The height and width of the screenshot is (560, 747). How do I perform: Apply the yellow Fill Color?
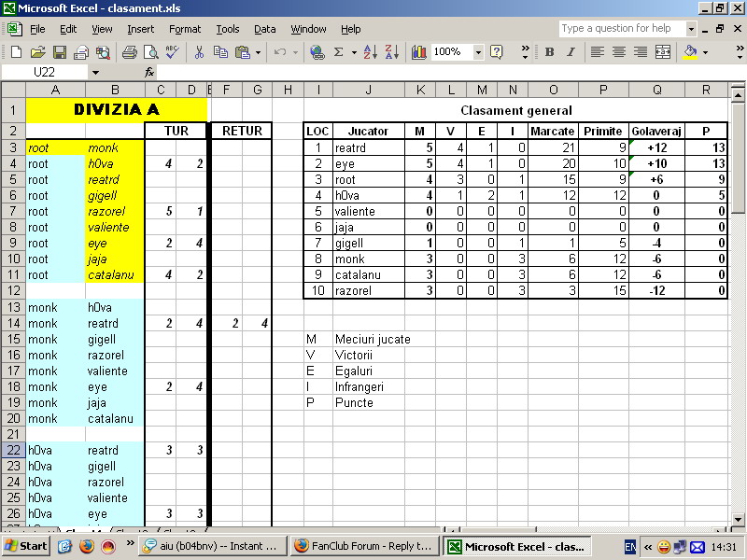point(690,52)
